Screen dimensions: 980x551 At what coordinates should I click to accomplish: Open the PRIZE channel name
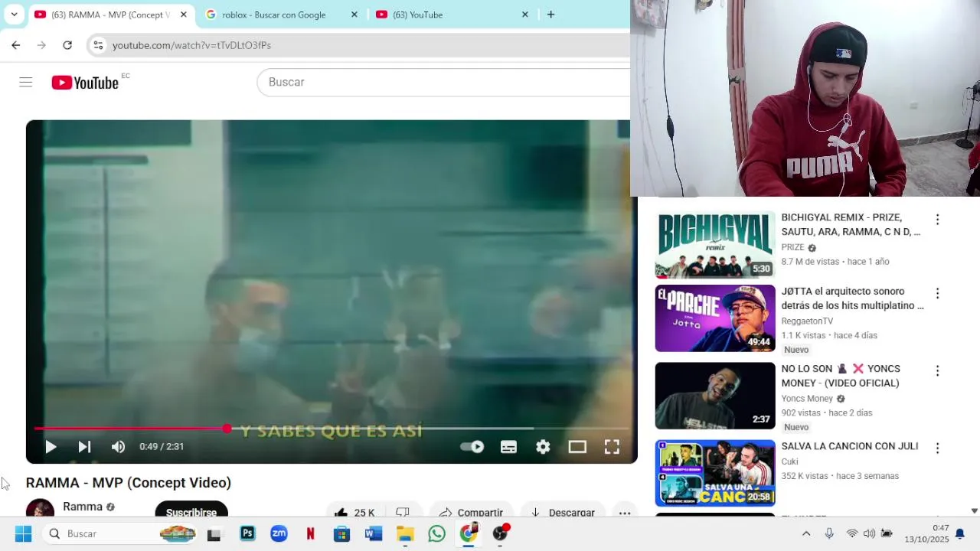point(792,247)
